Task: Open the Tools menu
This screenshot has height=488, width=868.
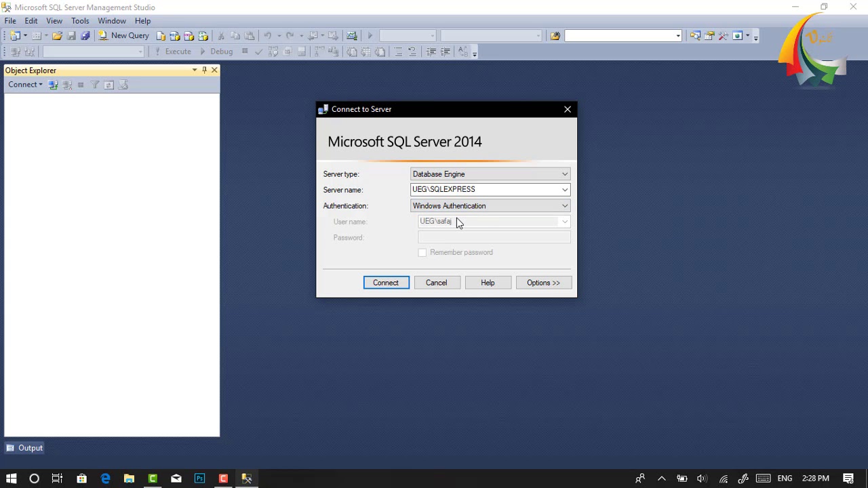Action: [x=80, y=21]
